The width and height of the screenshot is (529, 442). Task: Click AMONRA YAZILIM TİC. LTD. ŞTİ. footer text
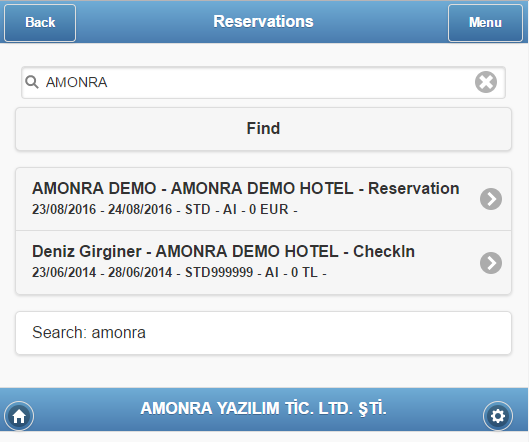tap(263, 408)
